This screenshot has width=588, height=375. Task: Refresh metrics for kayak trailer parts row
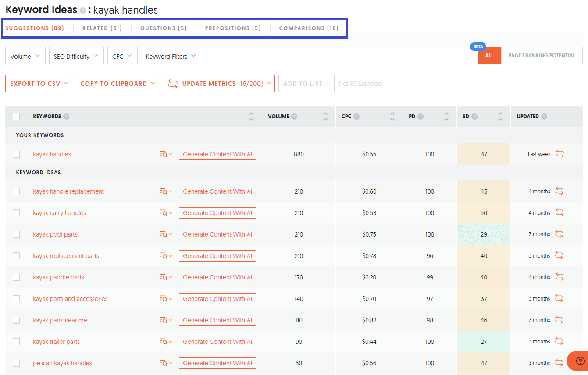click(559, 341)
